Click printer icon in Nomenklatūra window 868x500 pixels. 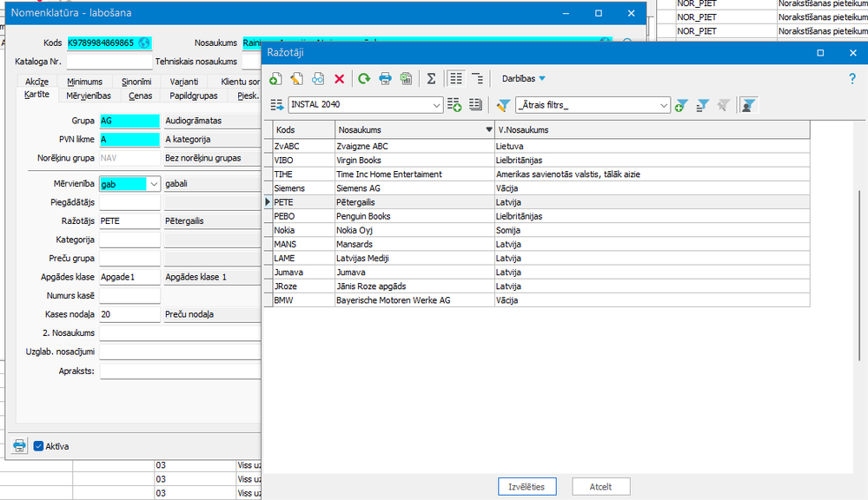pyautogui.click(x=19, y=446)
